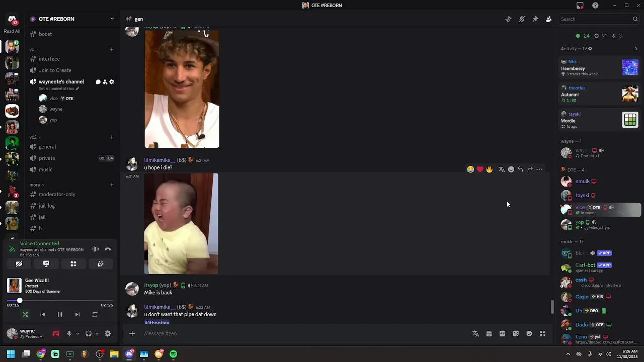The height and width of the screenshot is (362, 644).
Task: Open Spotify from the taskbar
Action: click(x=174, y=354)
